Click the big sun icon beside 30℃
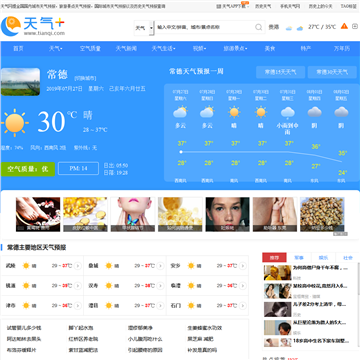 (x=14, y=123)
